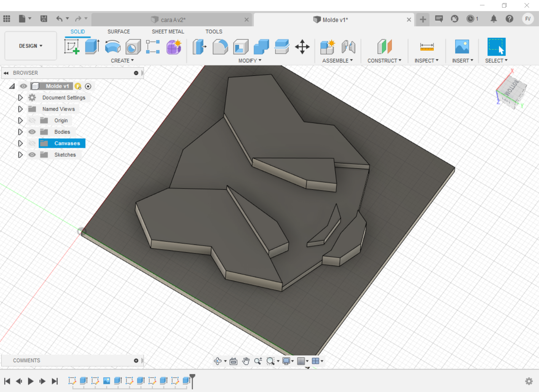Select the Create Sketch tool
539x392 pixels.
(72, 47)
